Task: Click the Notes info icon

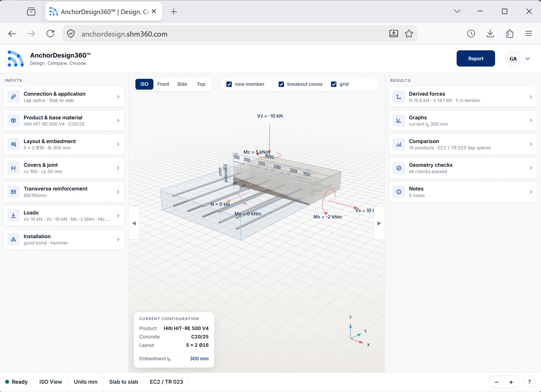Action: click(x=399, y=192)
